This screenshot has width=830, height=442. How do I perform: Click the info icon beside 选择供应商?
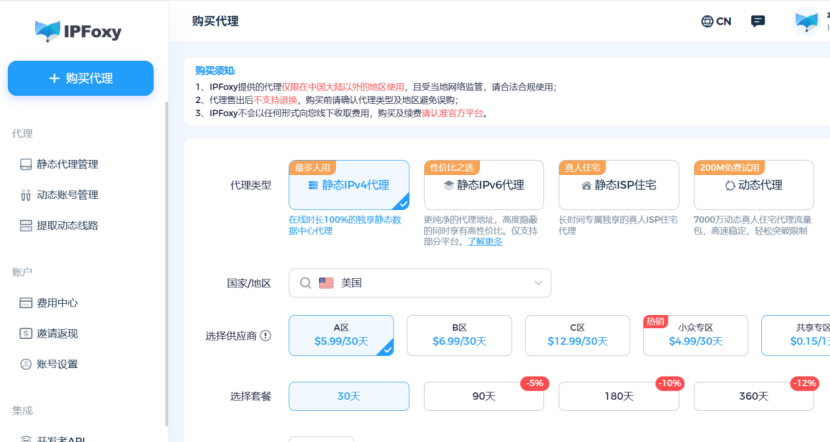pyautogui.click(x=265, y=336)
